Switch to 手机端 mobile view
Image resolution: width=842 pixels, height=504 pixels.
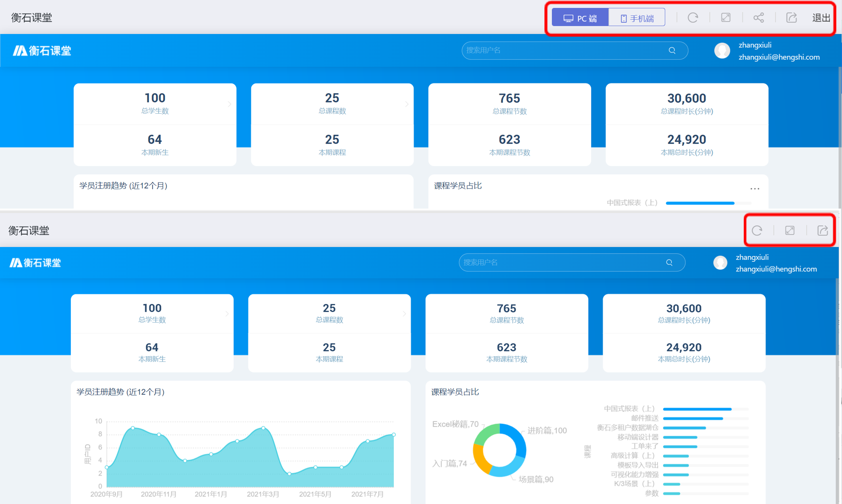coord(637,18)
